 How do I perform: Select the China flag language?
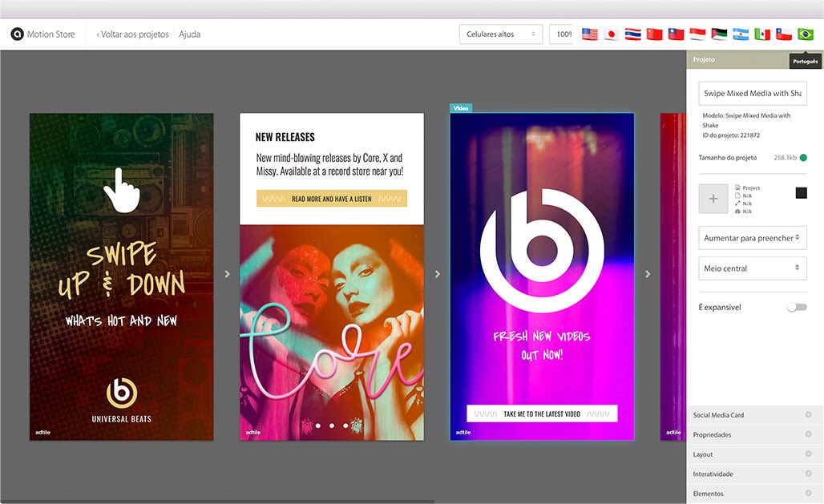click(x=654, y=34)
